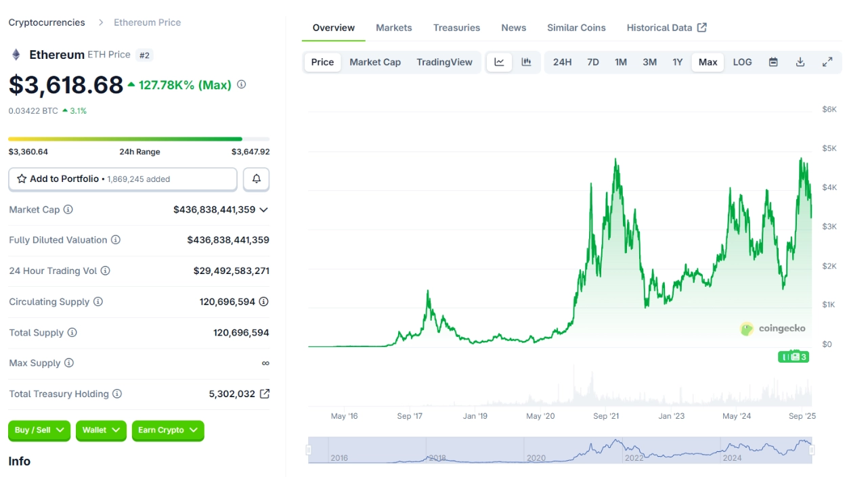Click the download chart icon
The image size is (868, 477).
(800, 62)
